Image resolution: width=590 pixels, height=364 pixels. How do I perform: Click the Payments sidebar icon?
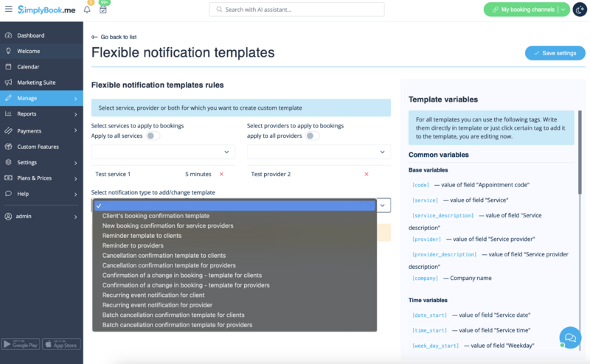coord(8,130)
